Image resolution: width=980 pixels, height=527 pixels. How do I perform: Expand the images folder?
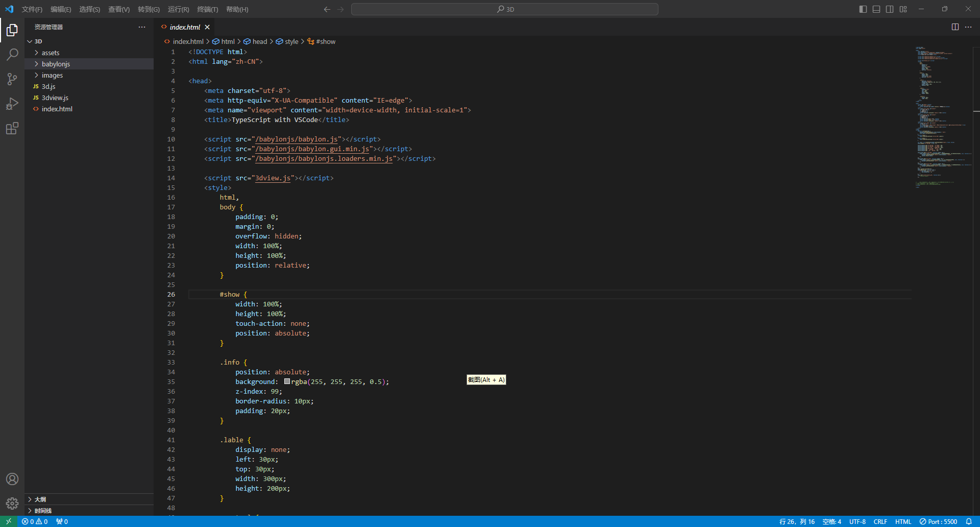pos(89,75)
